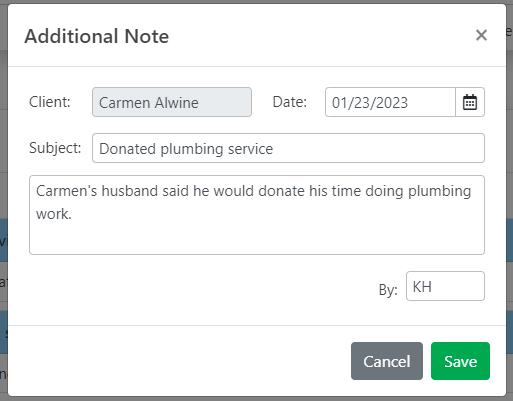Place cursor on the word "work." in note
Screen dimensions: 513x401
[54, 214]
